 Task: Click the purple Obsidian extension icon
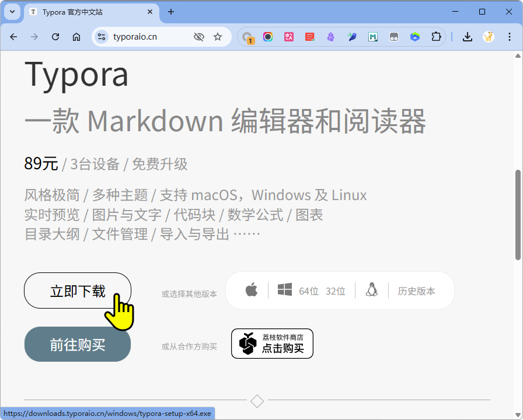coord(331,37)
